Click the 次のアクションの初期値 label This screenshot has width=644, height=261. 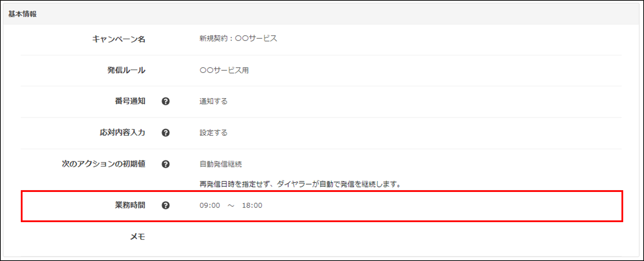pyautogui.click(x=103, y=164)
